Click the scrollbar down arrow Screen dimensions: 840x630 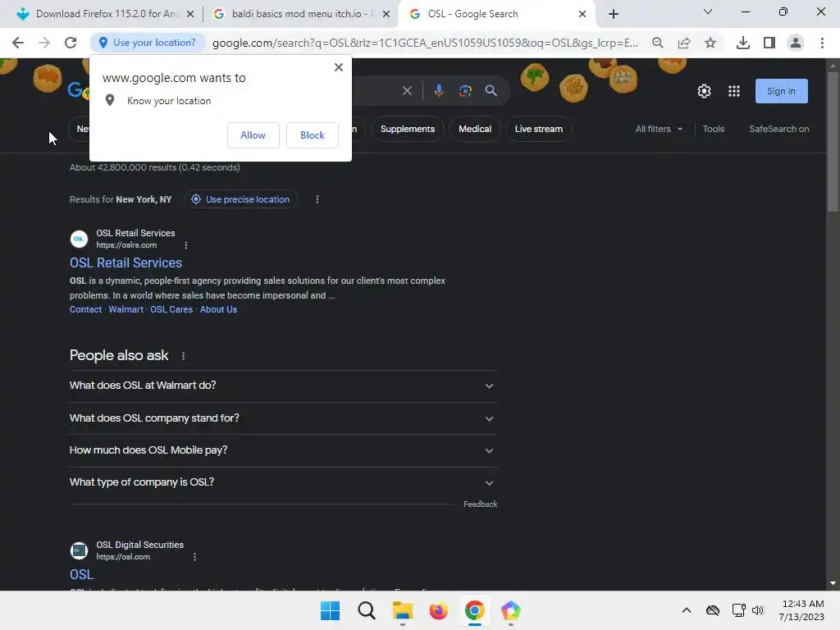(832, 583)
